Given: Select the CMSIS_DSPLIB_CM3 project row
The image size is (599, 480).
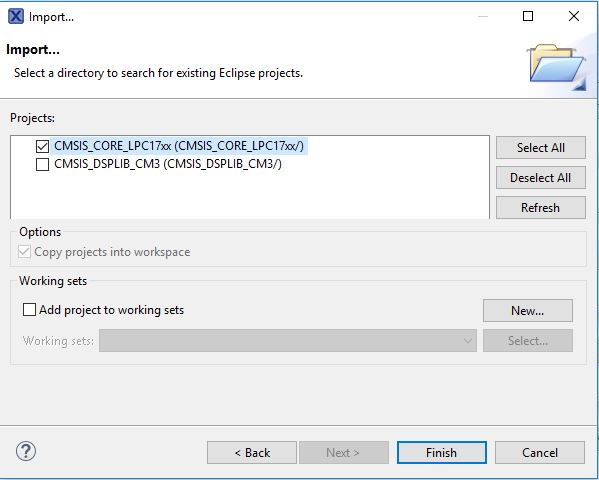Looking at the screenshot, I should 168,164.
